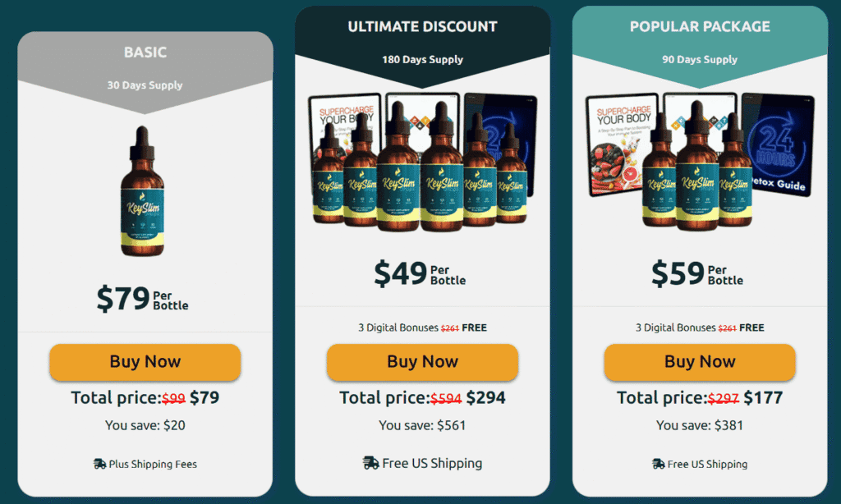The image size is (841, 504).
Task: Select the POPULAR PACKAGE header
Action: click(x=700, y=26)
